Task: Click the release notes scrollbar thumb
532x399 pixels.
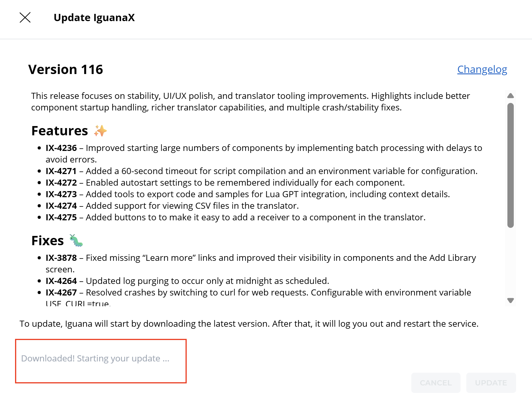Action: 511,165
